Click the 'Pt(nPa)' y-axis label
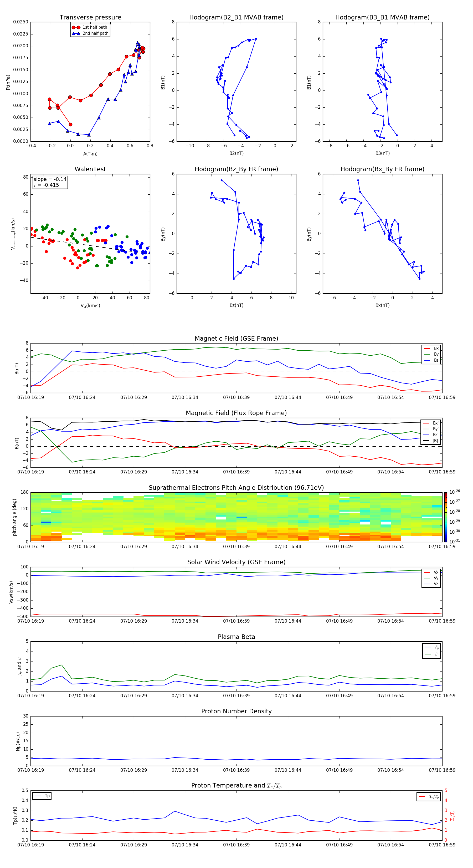 [x=8, y=82]
